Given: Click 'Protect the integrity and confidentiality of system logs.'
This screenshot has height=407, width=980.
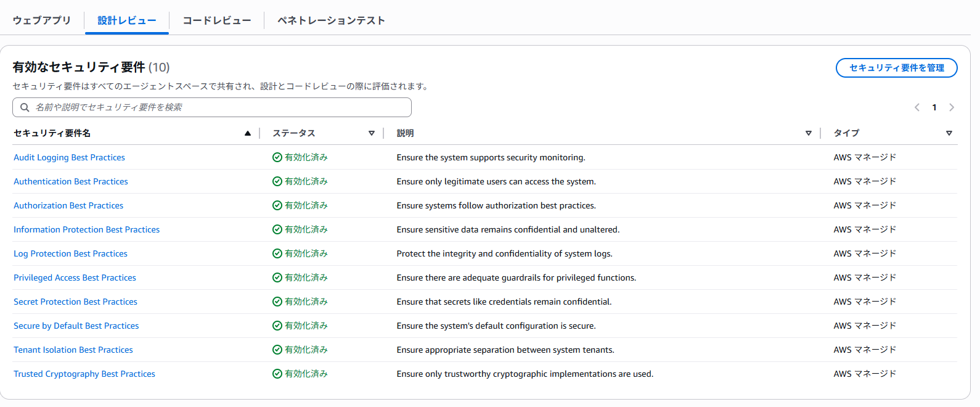Looking at the screenshot, I should click(x=504, y=253).
